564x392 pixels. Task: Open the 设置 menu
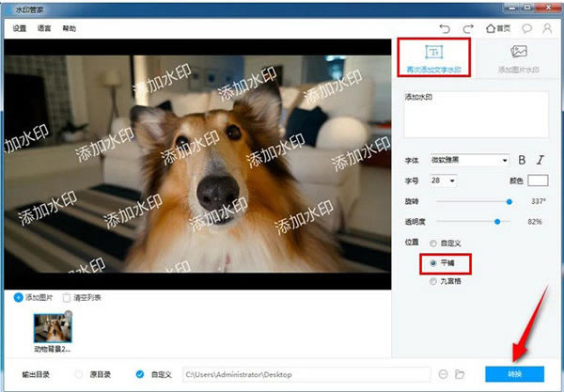click(20, 28)
